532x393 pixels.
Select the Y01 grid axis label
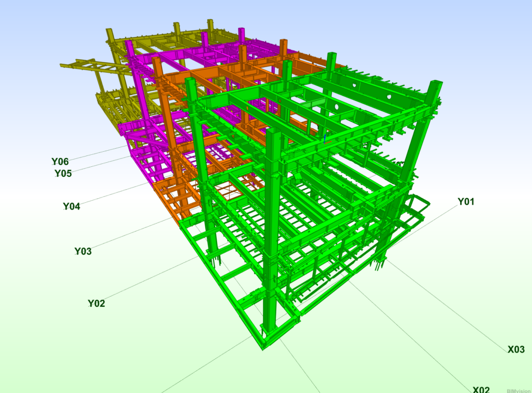tap(465, 202)
